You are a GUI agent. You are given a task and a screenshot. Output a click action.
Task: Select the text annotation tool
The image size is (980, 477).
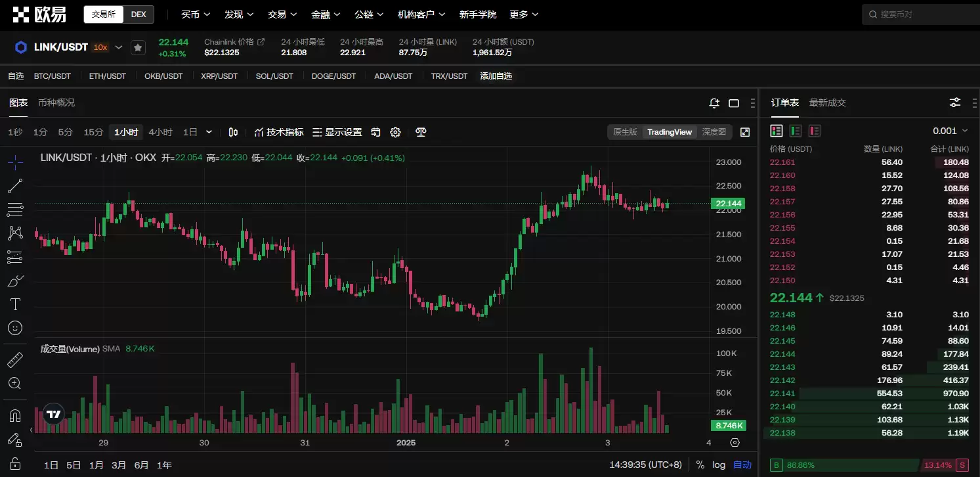(15, 304)
